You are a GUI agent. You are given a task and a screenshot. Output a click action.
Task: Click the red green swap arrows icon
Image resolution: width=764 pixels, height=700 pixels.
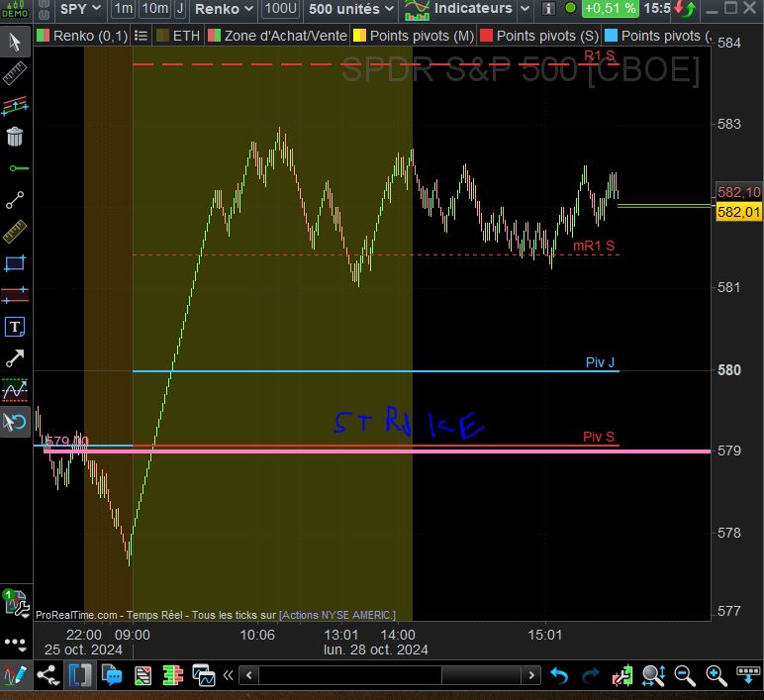(685, 9)
